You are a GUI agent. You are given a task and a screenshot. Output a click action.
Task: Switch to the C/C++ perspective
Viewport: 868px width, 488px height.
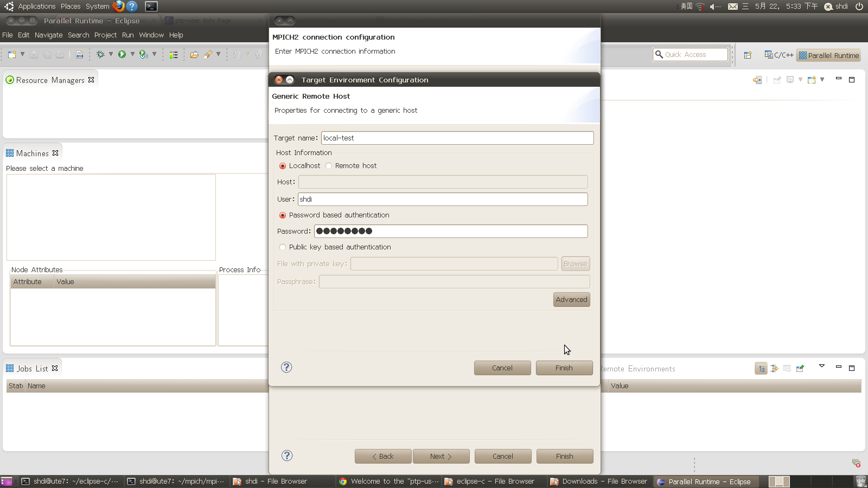click(x=778, y=55)
